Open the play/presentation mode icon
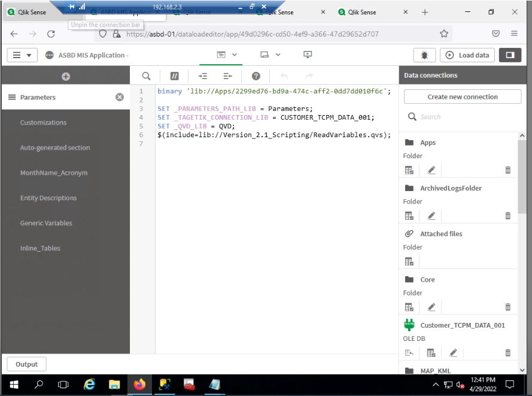Image resolution: width=532 pixels, height=396 pixels. point(308,55)
